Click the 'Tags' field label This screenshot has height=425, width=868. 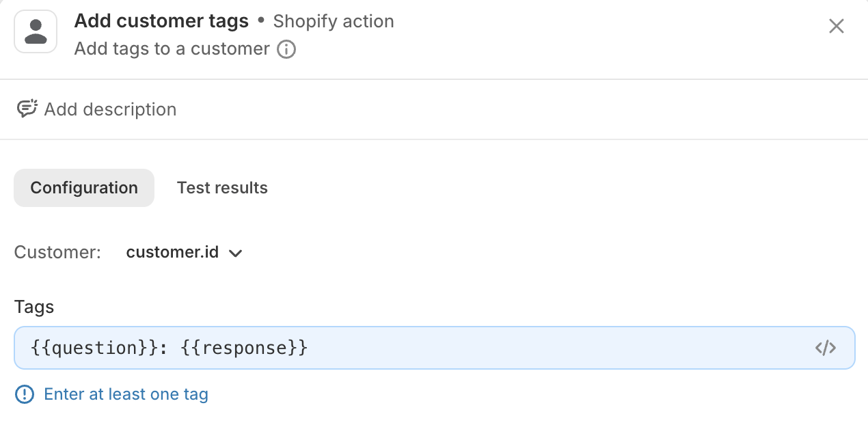[34, 307]
